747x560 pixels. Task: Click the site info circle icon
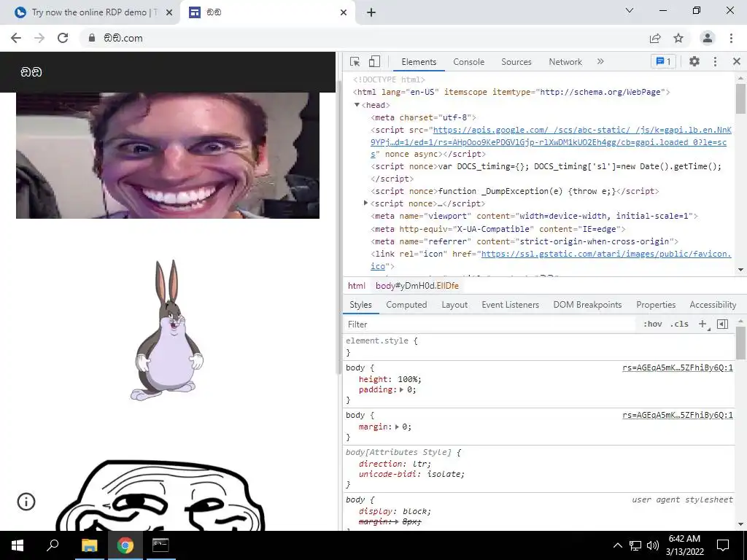[x=26, y=502]
